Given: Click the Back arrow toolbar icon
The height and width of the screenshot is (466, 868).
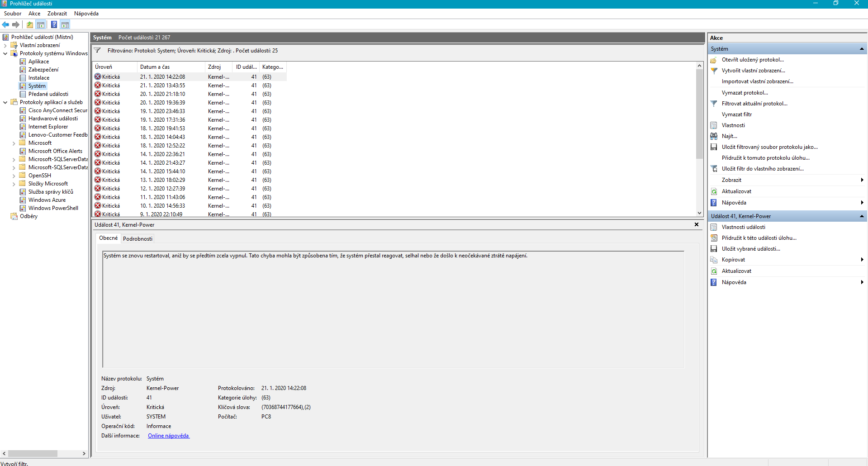Looking at the screenshot, I should (5, 24).
